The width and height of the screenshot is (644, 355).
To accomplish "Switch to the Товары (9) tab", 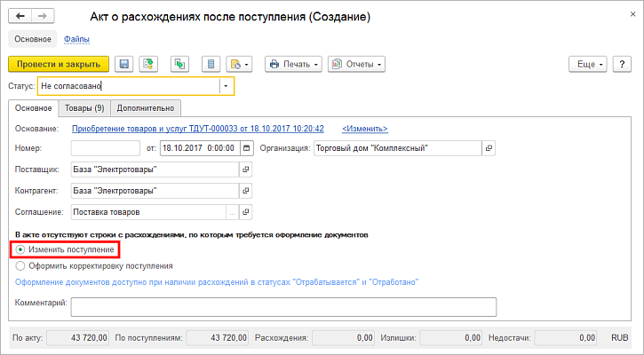I will (84, 108).
